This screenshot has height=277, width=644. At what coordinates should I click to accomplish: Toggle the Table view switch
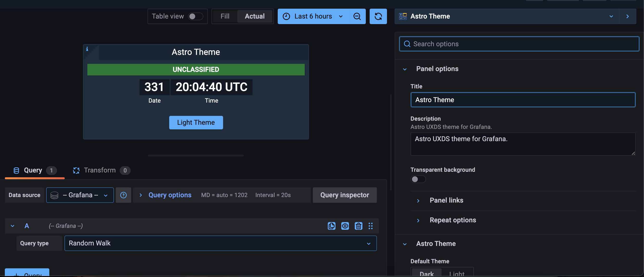(195, 16)
